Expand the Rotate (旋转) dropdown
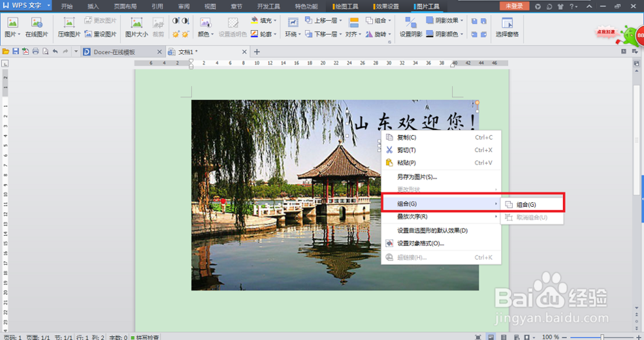This screenshot has width=644, height=340. click(x=390, y=34)
